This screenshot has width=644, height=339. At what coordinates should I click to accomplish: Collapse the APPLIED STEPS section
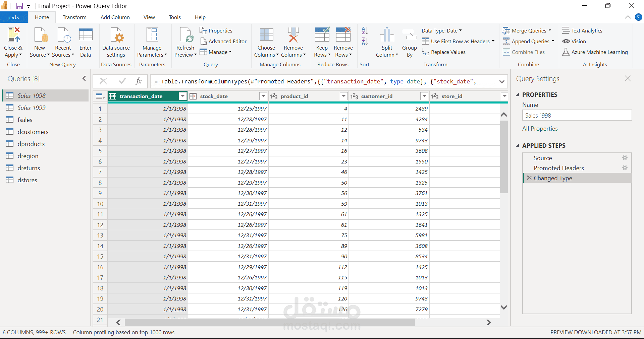[x=518, y=146]
